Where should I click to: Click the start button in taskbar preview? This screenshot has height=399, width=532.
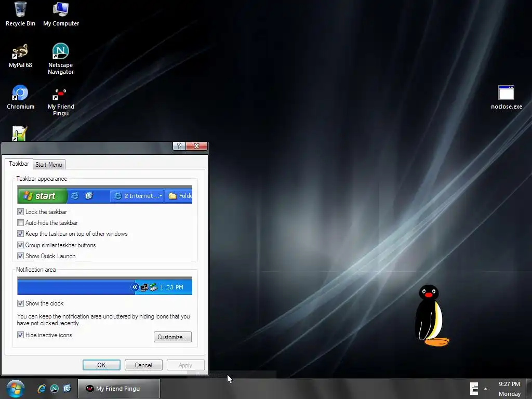tap(43, 196)
